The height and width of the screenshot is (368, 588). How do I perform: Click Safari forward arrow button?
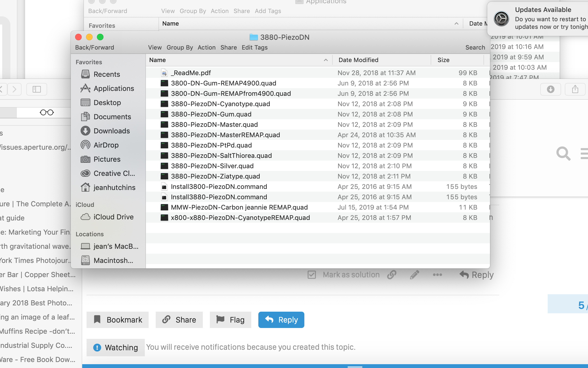pos(14,89)
